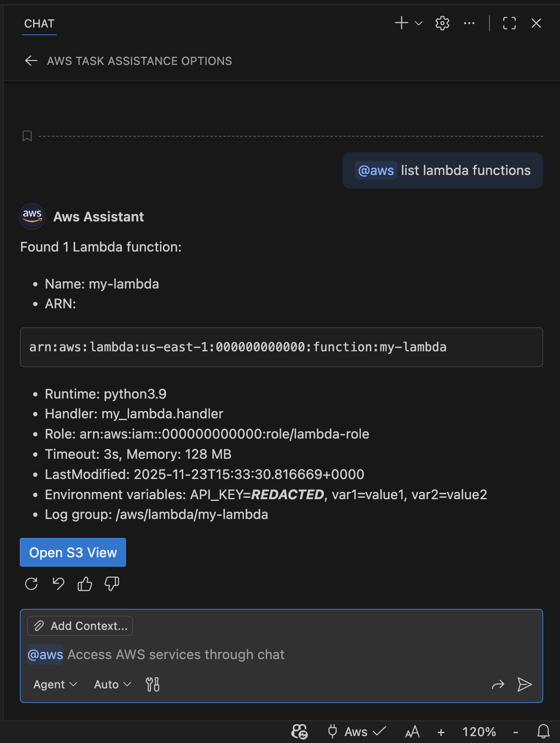Open the Agent mode dropdown
Screen dimensions: 560x743
[55, 684]
